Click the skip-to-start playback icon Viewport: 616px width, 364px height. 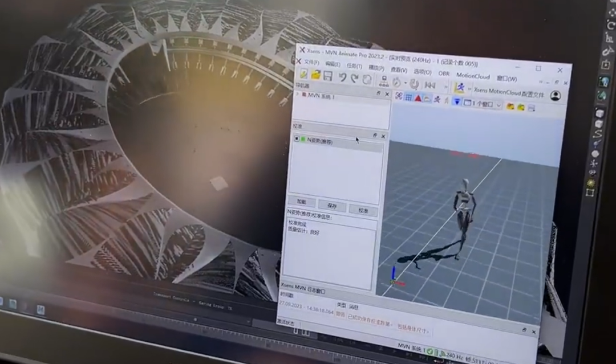click(430, 85)
